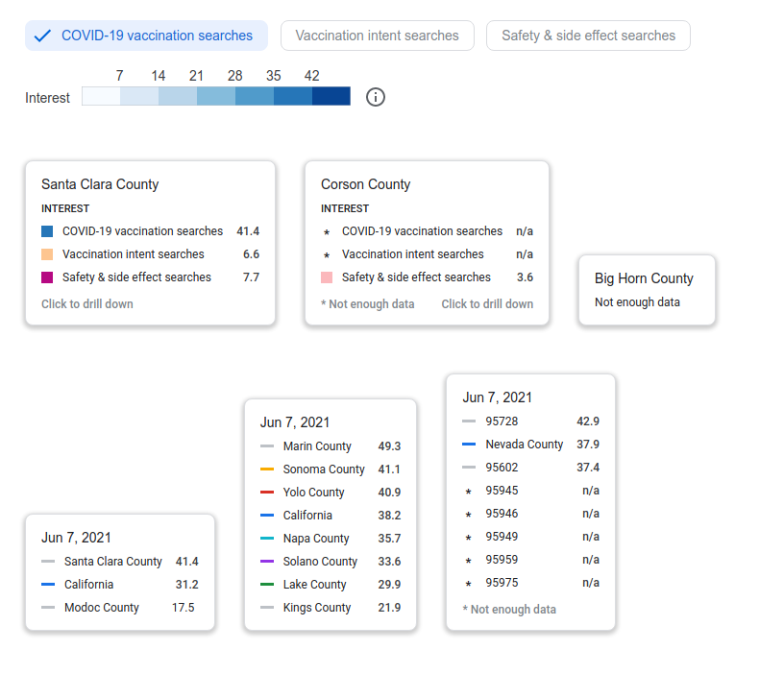
Task: Click the zip code 95602 label
Action: click(502, 468)
